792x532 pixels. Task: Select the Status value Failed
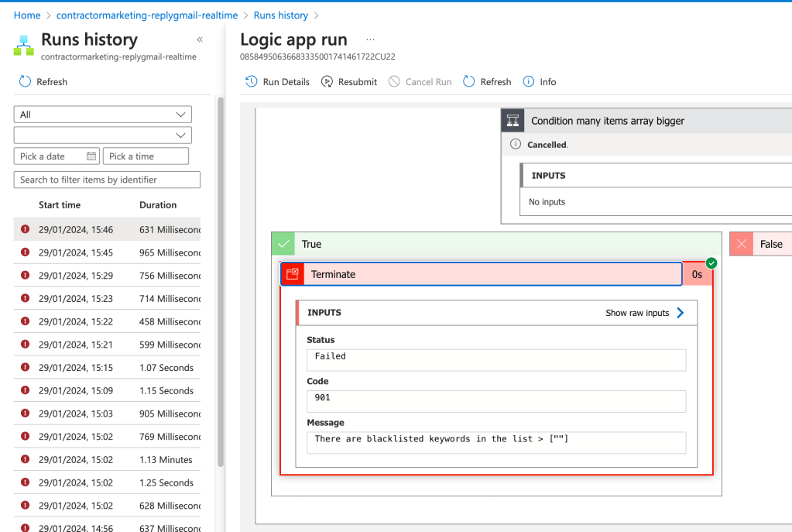coord(496,360)
